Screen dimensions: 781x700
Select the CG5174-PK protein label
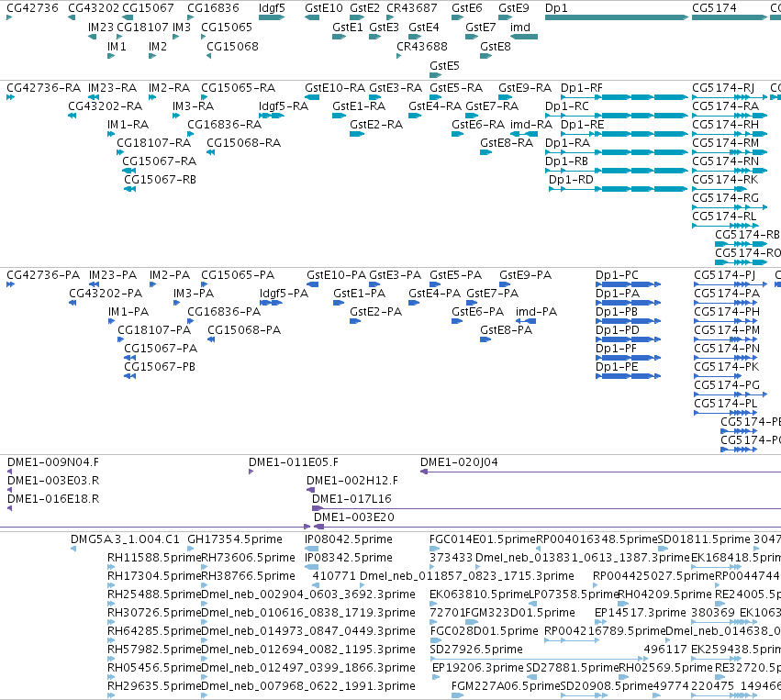pyautogui.click(x=727, y=367)
